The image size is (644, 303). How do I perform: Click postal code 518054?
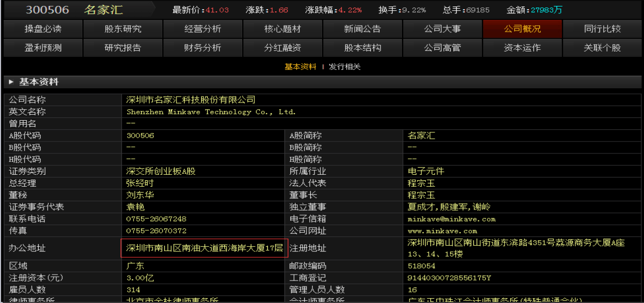tap(421, 266)
